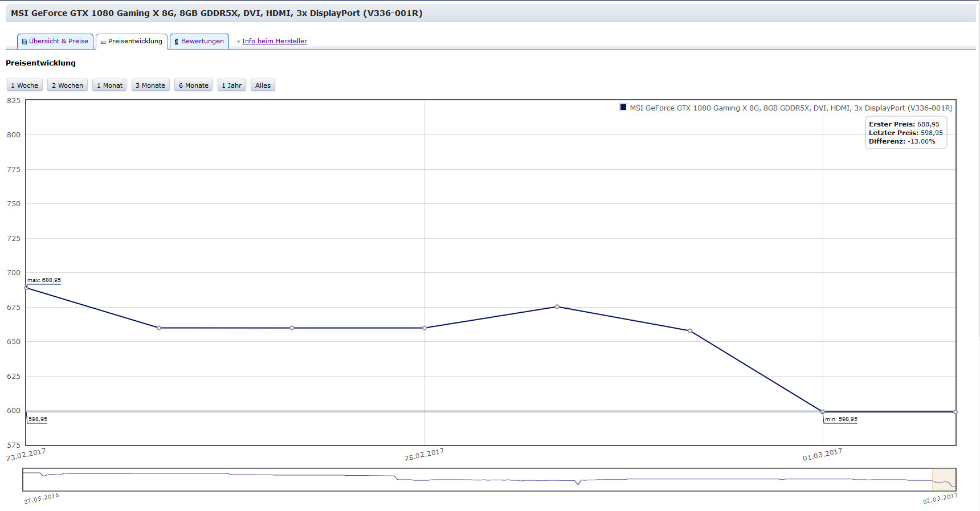Click the 23.02.2017 axis date label
Viewport: 980px width, 511px height.
point(26,455)
